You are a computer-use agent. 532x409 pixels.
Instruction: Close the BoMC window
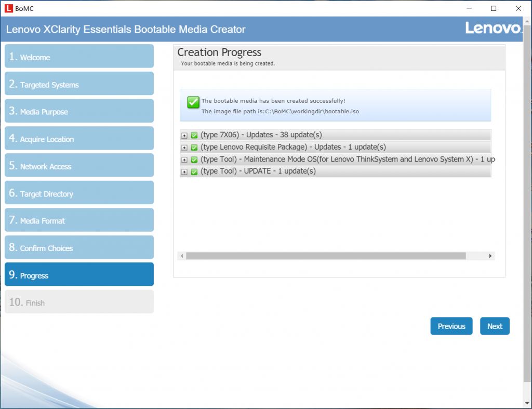(x=518, y=8)
